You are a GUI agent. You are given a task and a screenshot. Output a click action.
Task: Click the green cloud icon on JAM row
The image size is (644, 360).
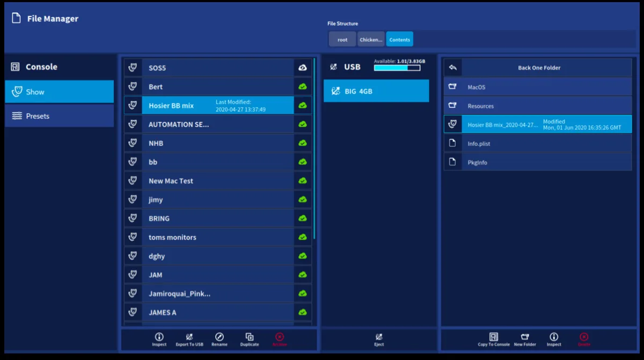(x=303, y=274)
